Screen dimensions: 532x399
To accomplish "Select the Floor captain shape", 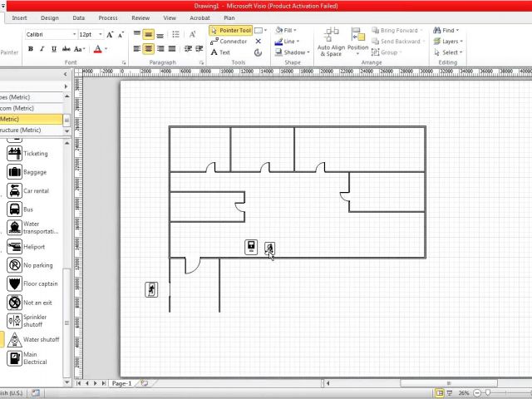I will [15, 284].
